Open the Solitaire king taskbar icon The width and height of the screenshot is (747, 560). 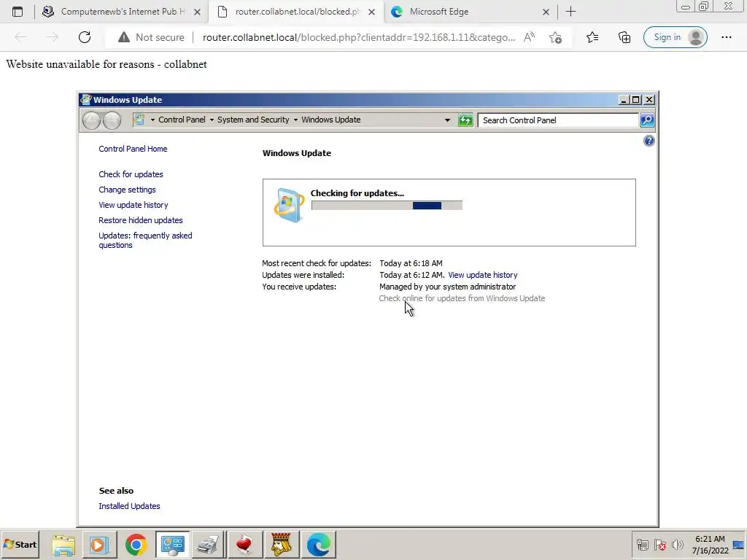pos(282,545)
